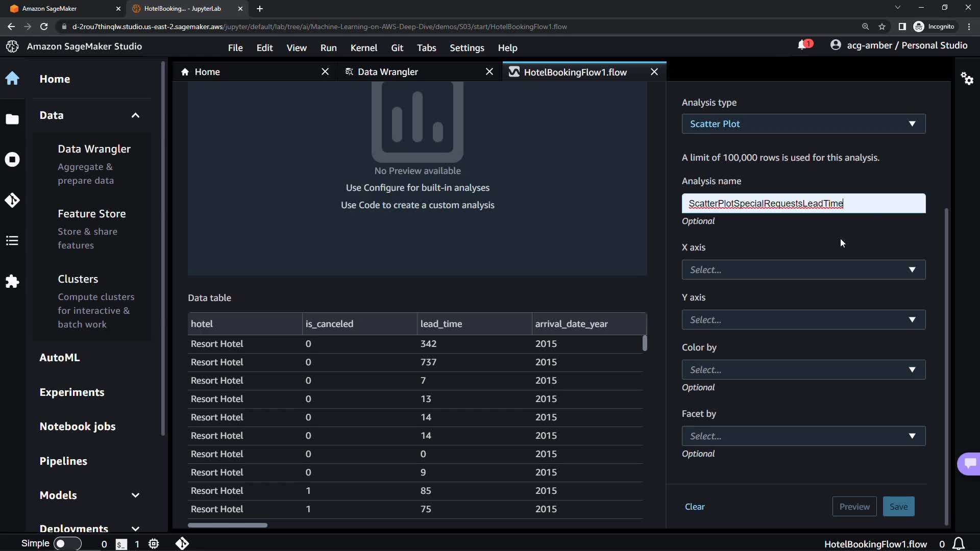
Task: Open the Analysis type Scatter Plot dropdown
Action: [x=803, y=124]
